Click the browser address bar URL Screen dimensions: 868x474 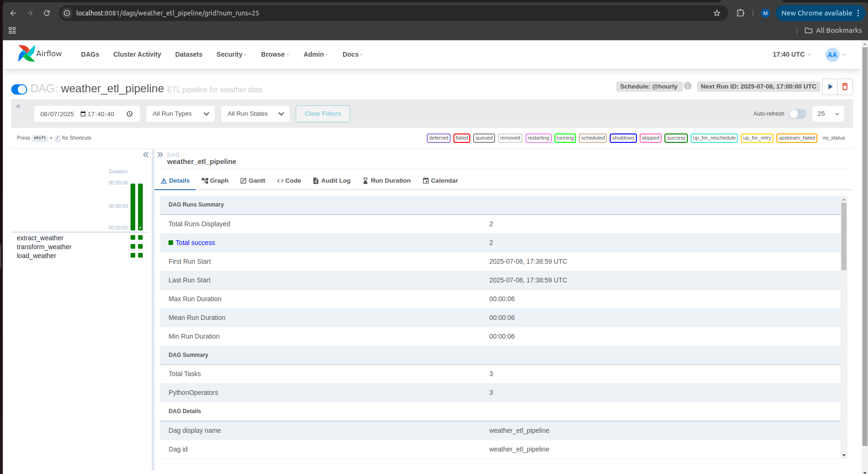pyautogui.click(x=168, y=13)
